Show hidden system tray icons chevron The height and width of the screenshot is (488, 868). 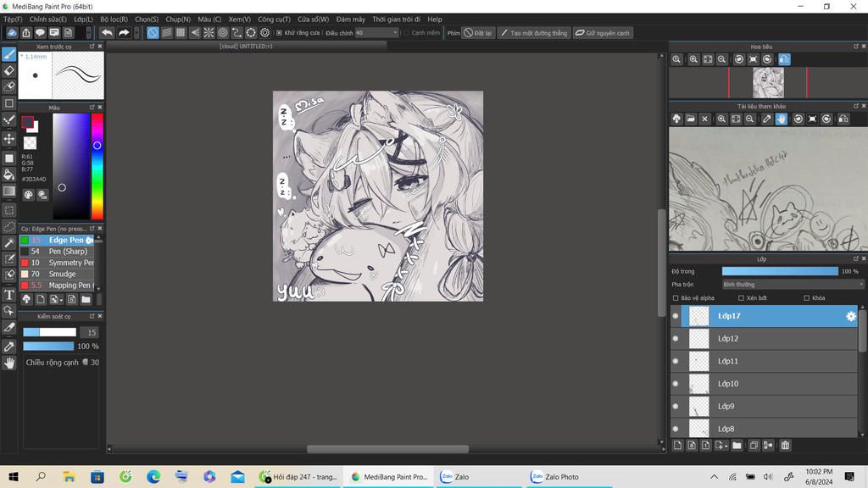click(714, 477)
